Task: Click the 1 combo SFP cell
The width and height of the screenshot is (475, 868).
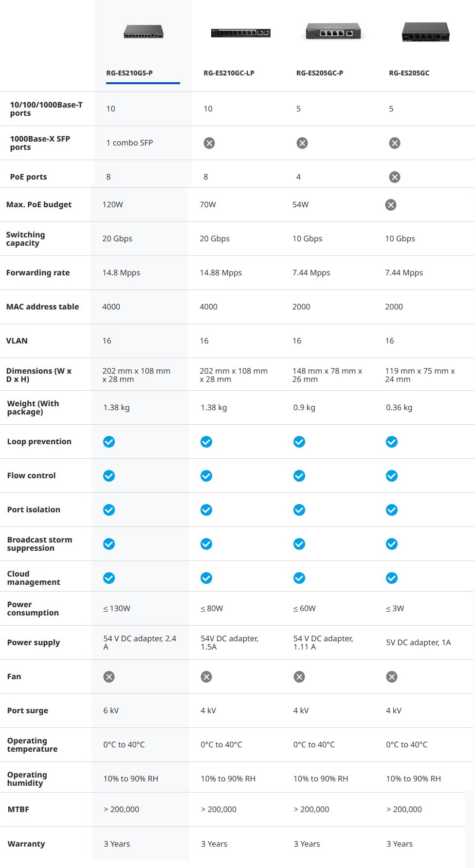Action: (129, 143)
